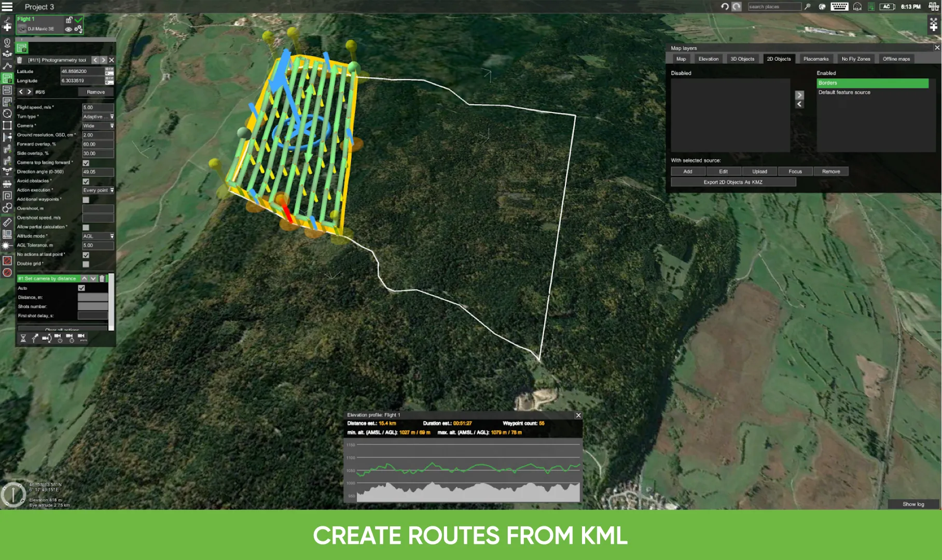Click the search places input field
This screenshot has width=942, height=560.
(773, 7)
